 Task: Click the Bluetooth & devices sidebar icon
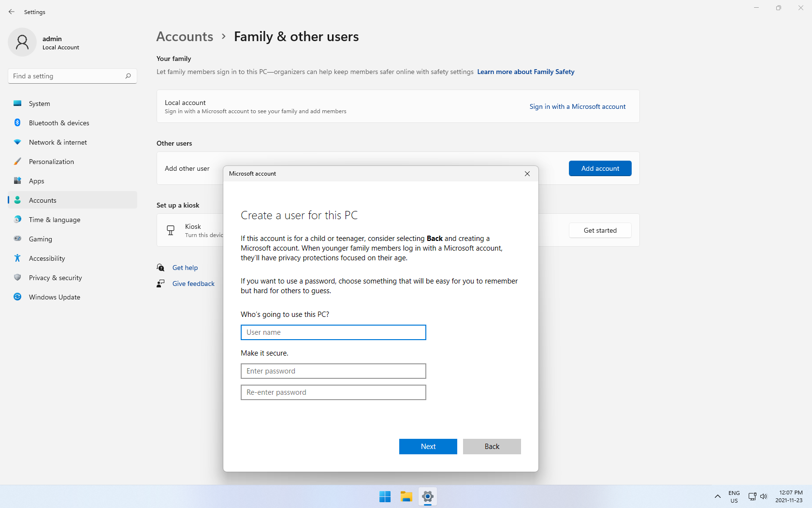[17, 123]
